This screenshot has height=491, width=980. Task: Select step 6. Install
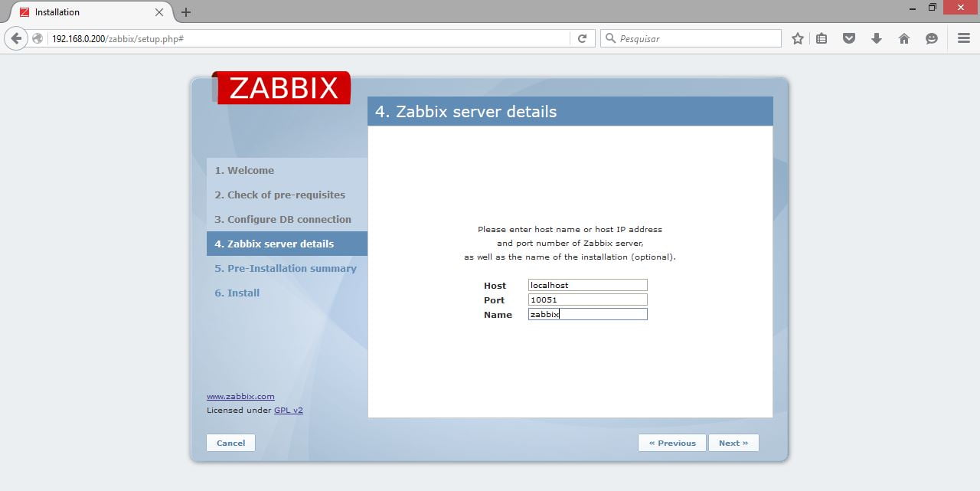tap(237, 293)
